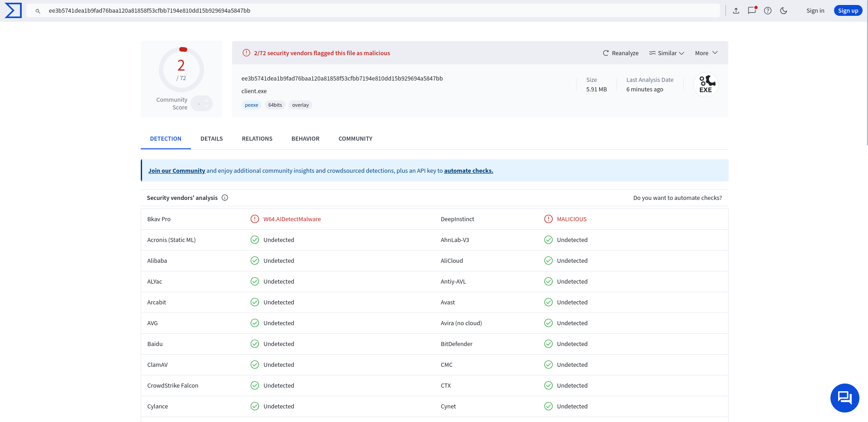Click the Reanalyze refresh icon
This screenshot has height=422, width=868.
tap(606, 53)
